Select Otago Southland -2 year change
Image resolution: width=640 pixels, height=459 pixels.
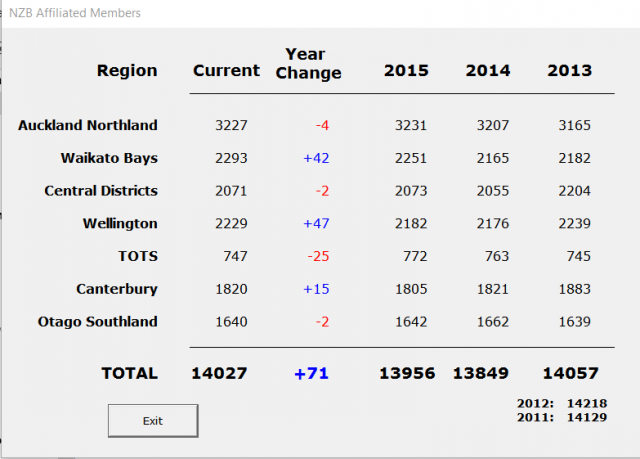(x=322, y=322)
